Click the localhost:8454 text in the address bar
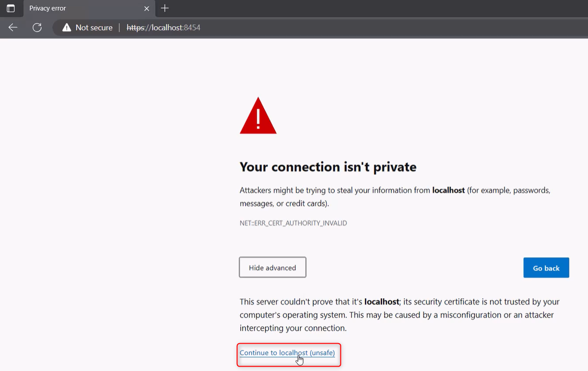The width and height of the screenshot is (588, 371). click(x=176, y=28)
